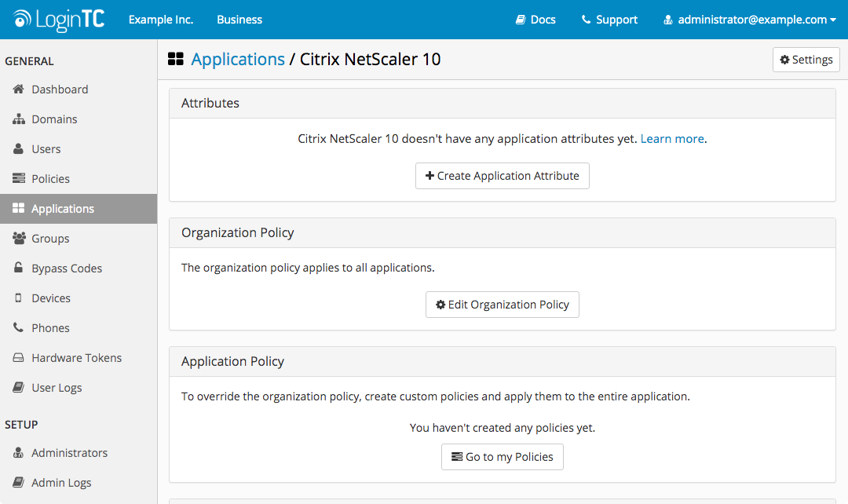
Task: Click the Application Policy panel heading
Action: click(232, 361)
